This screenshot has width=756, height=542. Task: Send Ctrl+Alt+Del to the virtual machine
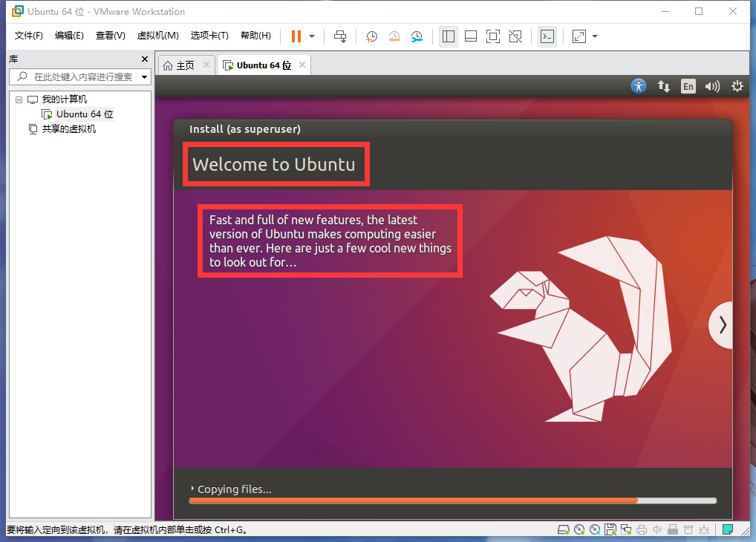[340, 36]
